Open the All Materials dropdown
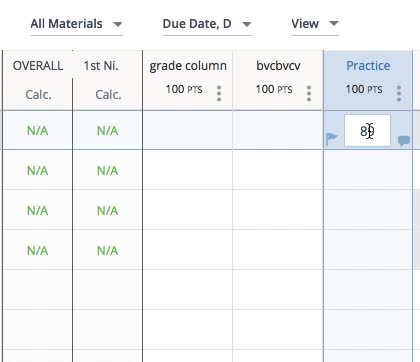Viewport: 420px width, 362px height. tap(76, 24)
